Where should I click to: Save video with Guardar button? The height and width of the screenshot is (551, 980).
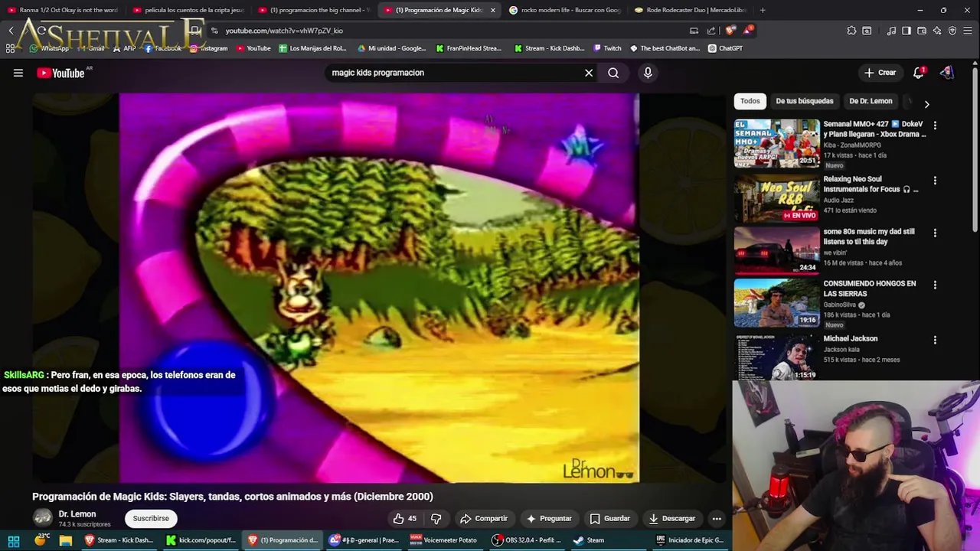pos(609,519)
